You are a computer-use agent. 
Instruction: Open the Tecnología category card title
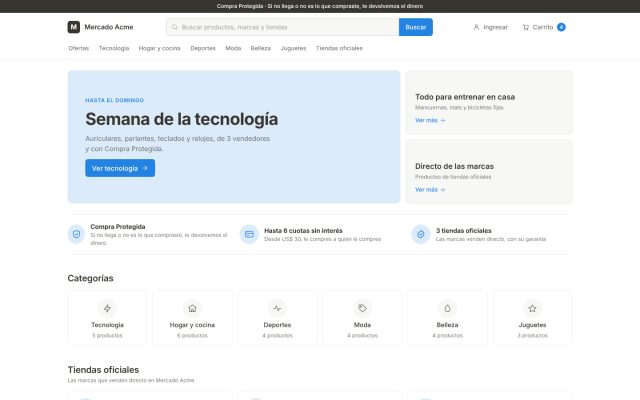107,325
